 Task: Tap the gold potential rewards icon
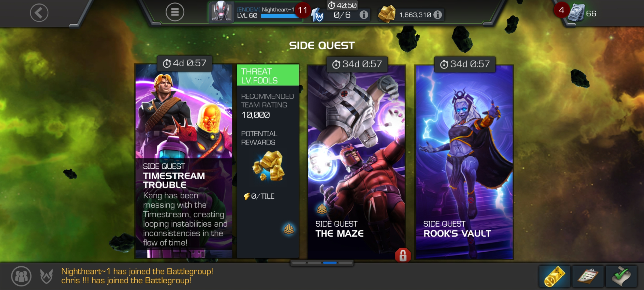point(269,166)
